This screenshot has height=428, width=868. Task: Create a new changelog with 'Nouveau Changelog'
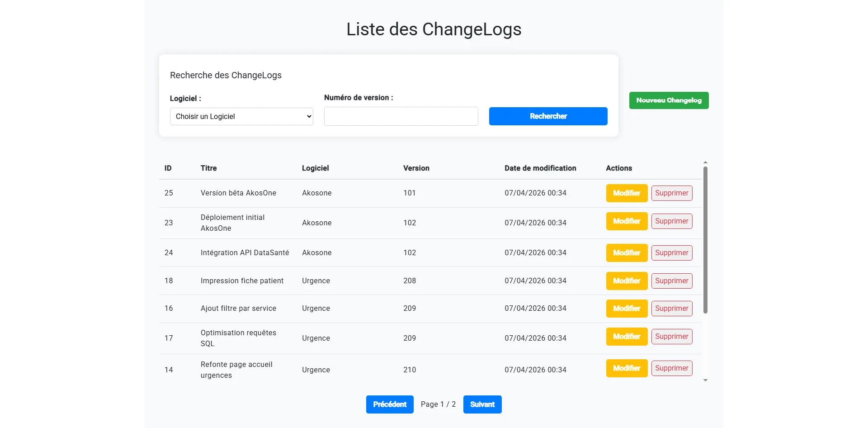669,100
